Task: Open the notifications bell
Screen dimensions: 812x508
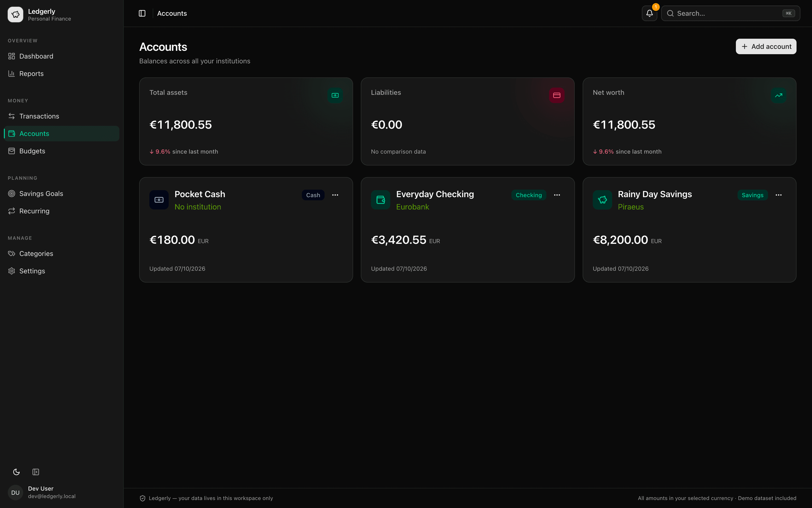Action: click(649, 14)
